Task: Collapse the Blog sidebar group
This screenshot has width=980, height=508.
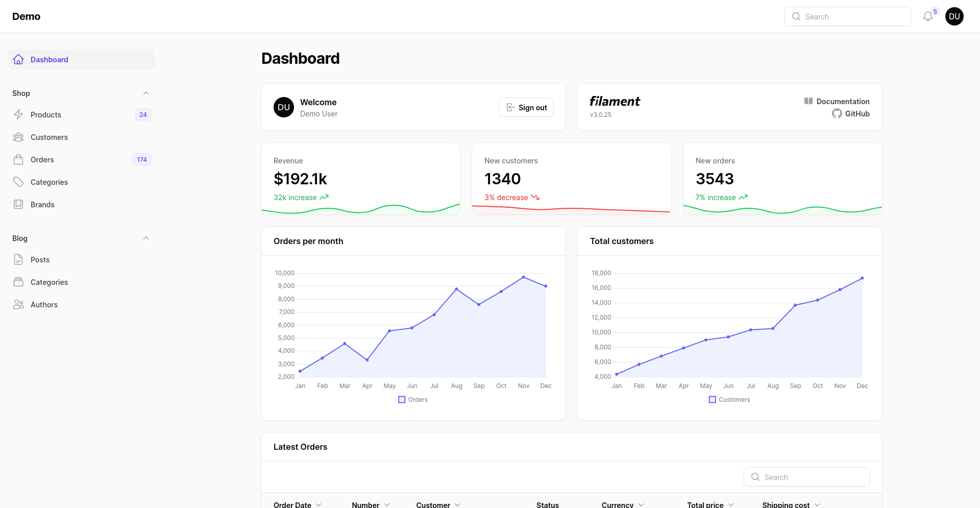Action: pos(146,238)
